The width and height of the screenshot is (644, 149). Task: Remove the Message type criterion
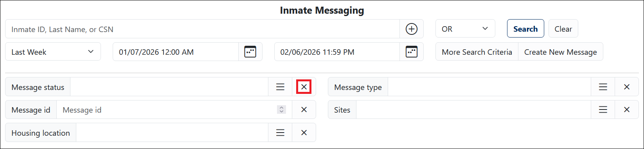pos(627,87)
